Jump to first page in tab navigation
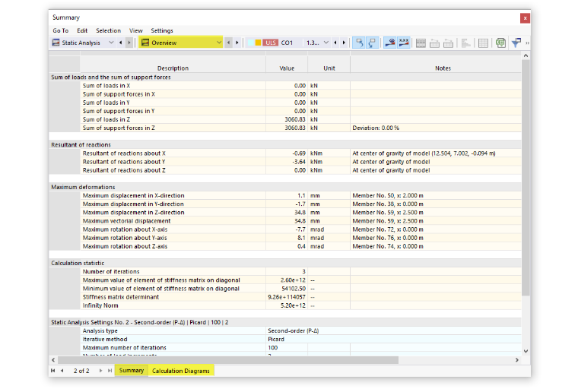 tap(53, 371)
